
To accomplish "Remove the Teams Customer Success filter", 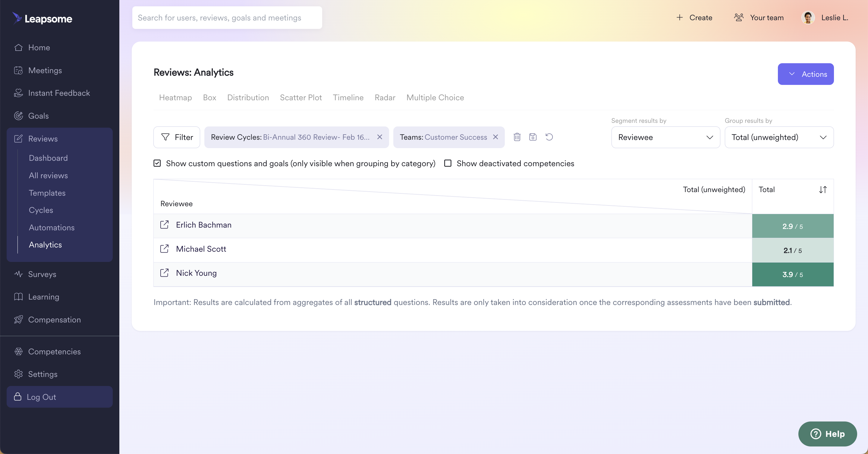I will pyautogui.click(x=495, y=137).
